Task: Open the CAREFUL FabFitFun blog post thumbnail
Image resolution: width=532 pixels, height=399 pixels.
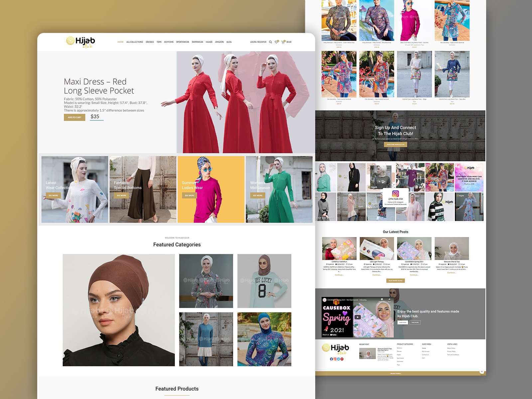Action: (339, 248)
